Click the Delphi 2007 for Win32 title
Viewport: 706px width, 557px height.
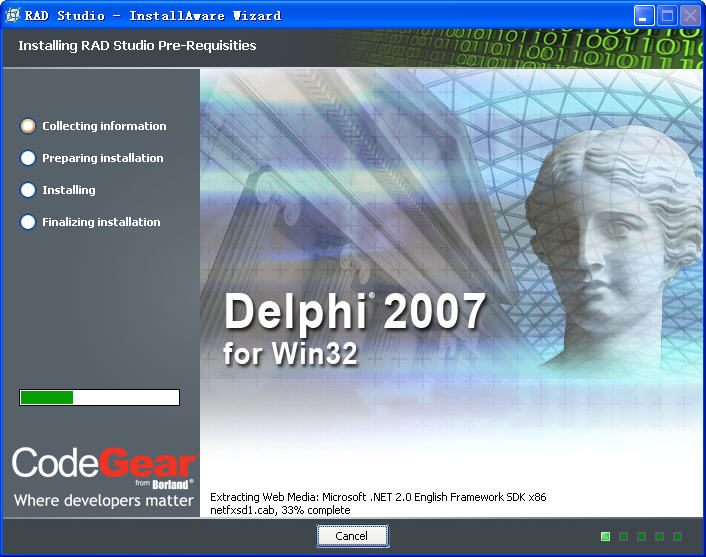click(354, 329)
